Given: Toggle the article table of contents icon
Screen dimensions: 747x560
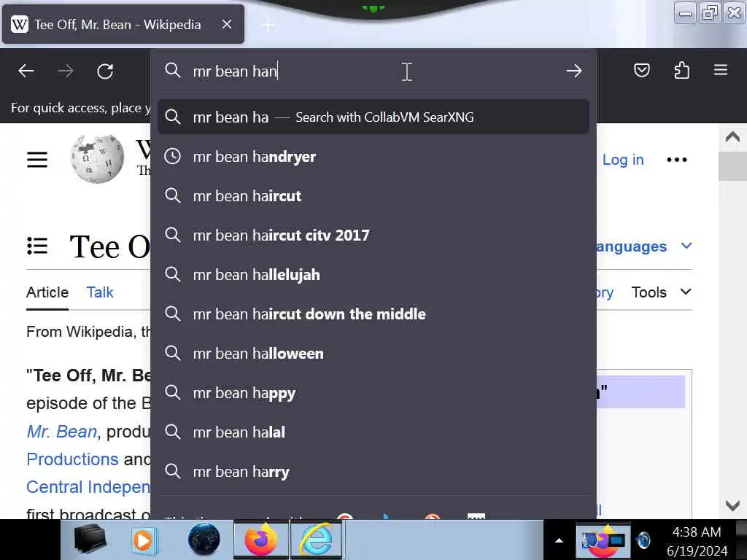Looking at the screenshot, I should point(37,246).
